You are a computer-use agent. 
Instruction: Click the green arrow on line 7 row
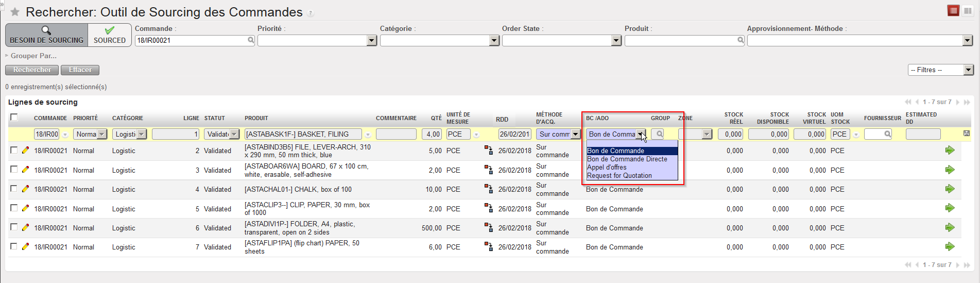(x=950, y=247)
